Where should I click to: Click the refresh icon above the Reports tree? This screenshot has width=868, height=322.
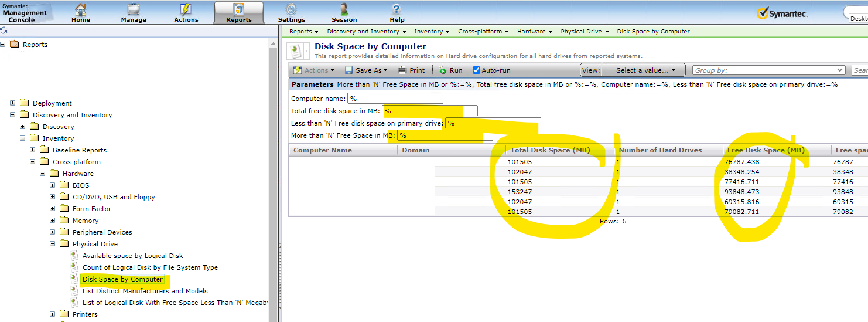point(4,30)
